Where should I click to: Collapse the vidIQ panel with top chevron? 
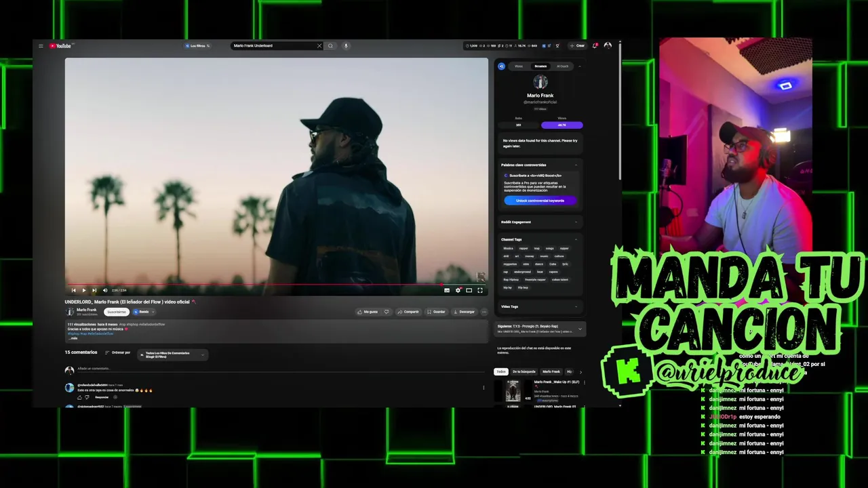click(x=580, y=66)
